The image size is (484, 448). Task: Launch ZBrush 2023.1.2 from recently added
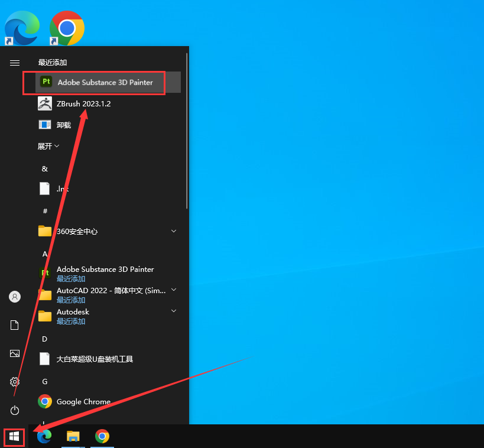(108, 104)
